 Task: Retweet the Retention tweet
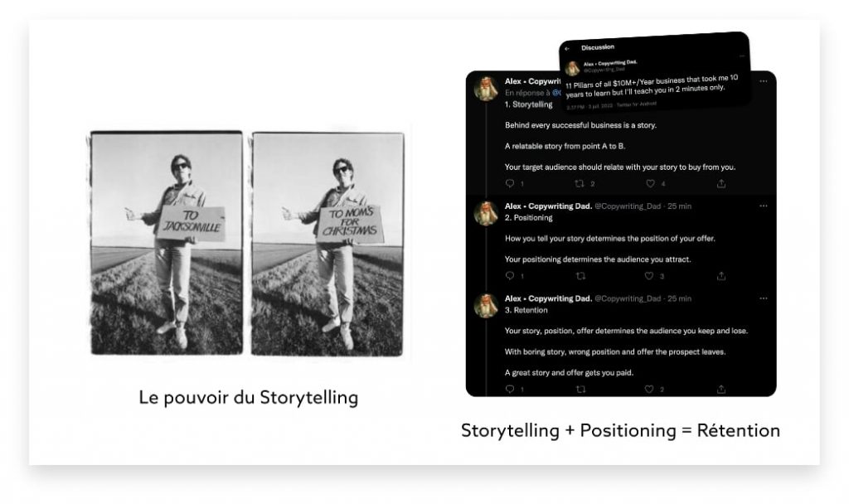coord(580,389)
